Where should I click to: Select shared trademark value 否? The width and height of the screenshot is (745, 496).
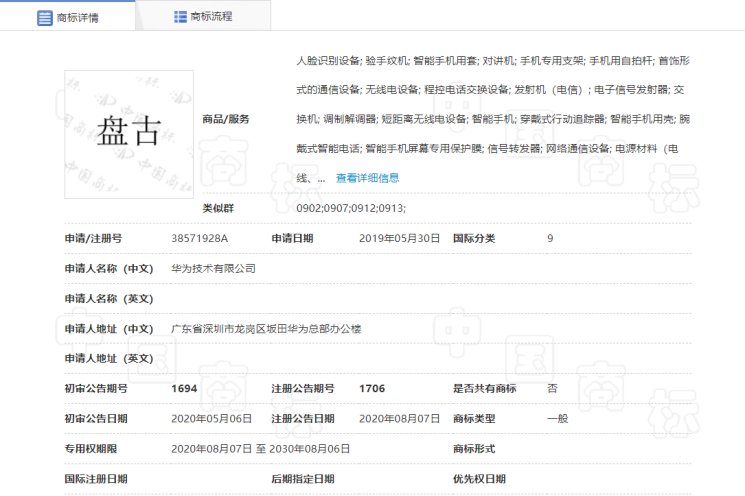tap(552, 389)
